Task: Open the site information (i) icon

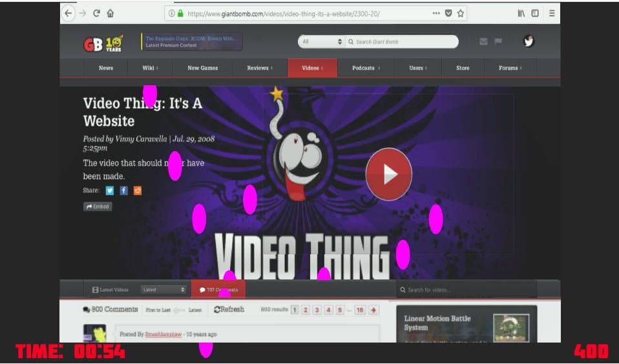Action: coord(172,14)
